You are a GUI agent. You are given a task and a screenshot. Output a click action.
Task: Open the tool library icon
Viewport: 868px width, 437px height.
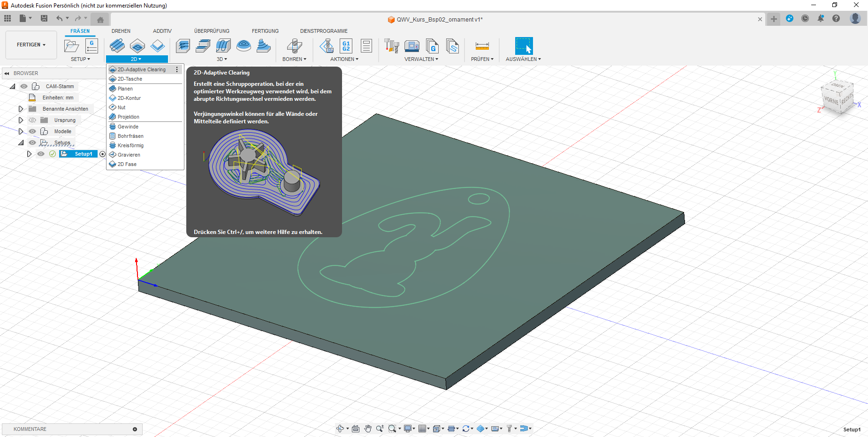391,46
